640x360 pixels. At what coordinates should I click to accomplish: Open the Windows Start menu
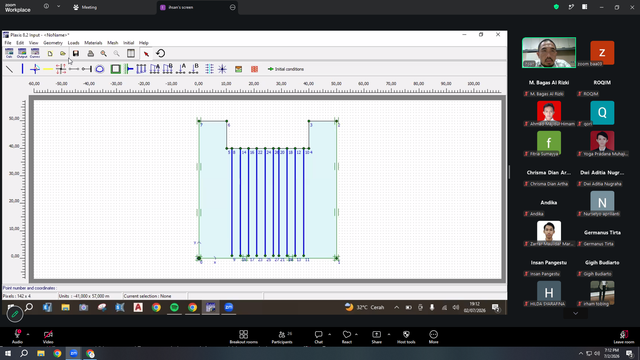tap(8, 353)
